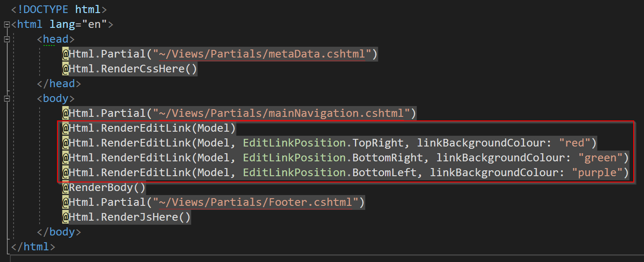
Task: Click the "purple" background colour string
Action: [x=597, y=173]
